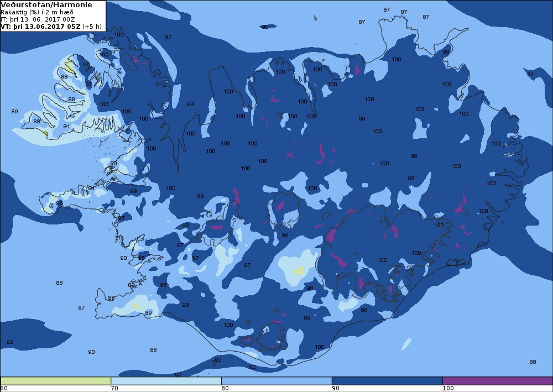Click the yellow-green 60–70 legend color band
Image resolution: width=553 pixels, height=392 pixels.
click(x=56, y=381)
